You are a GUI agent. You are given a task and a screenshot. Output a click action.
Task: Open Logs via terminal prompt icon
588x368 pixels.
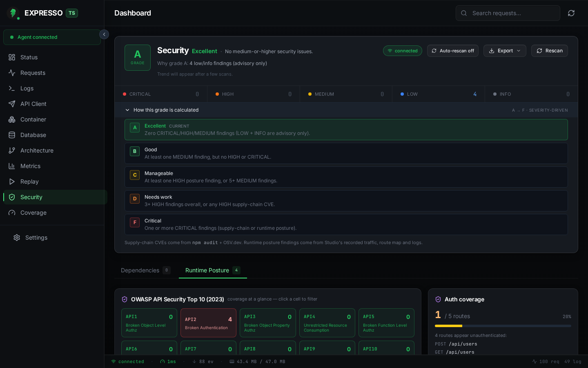point(12,88)
